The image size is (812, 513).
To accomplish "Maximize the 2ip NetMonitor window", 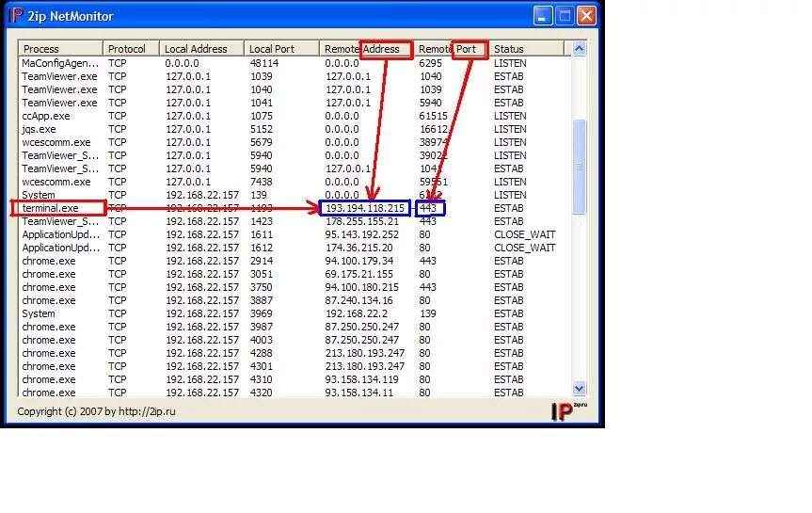I will (x=565, y=16).
